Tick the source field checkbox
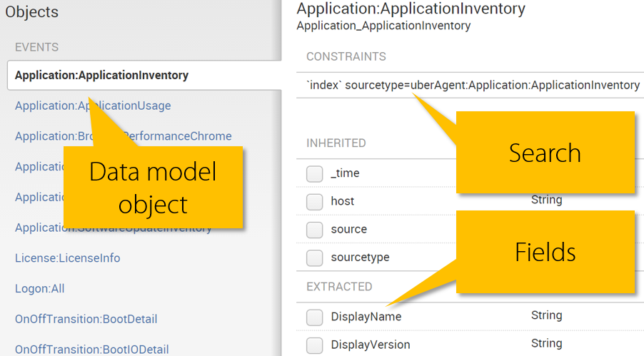Screen dimensions: 644x356 315,230
